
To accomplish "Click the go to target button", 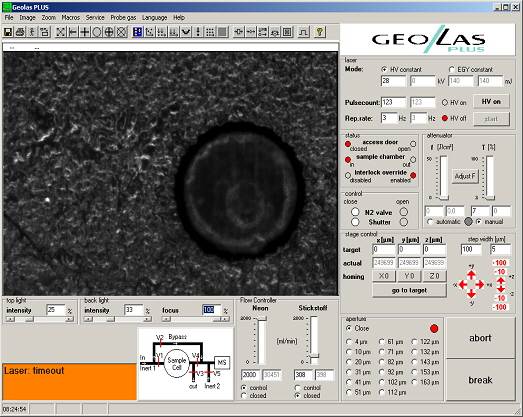I will point(409,290).
